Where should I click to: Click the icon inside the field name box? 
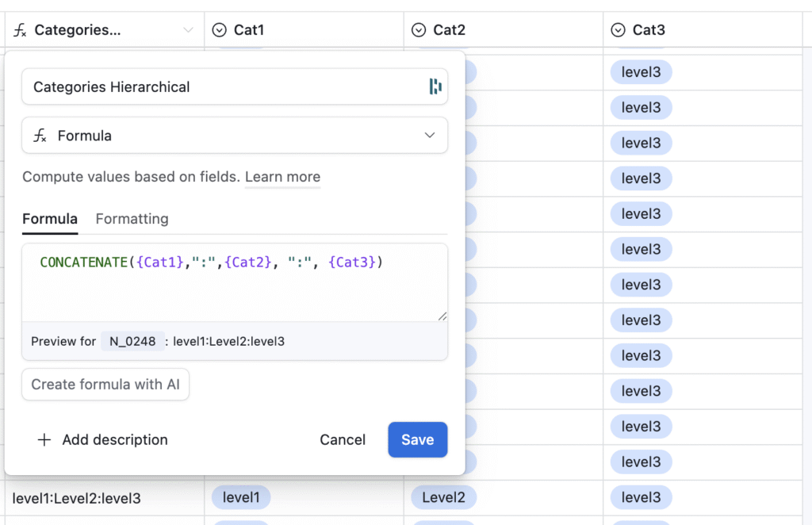(435, 86)
